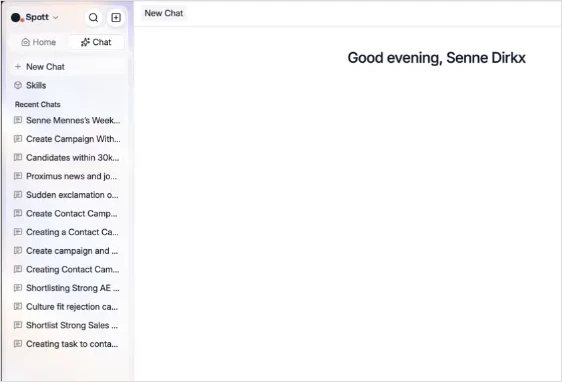Click chat icon beside Create campaign and
Viewport: 562px width, 382px height.
click(18, 250)
